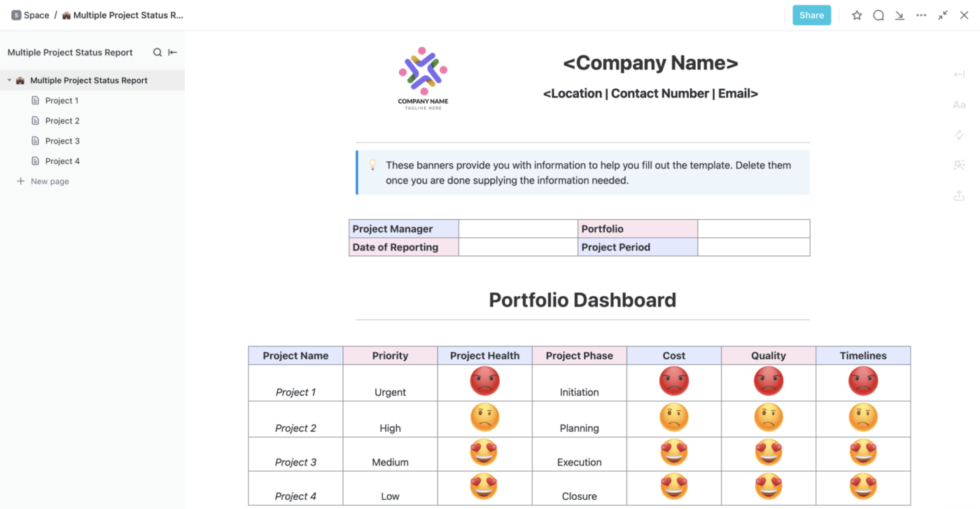This screenshot has width=980, height=509.
Task: Open comments via the speech bubble icon
Action: click(878, 15)
